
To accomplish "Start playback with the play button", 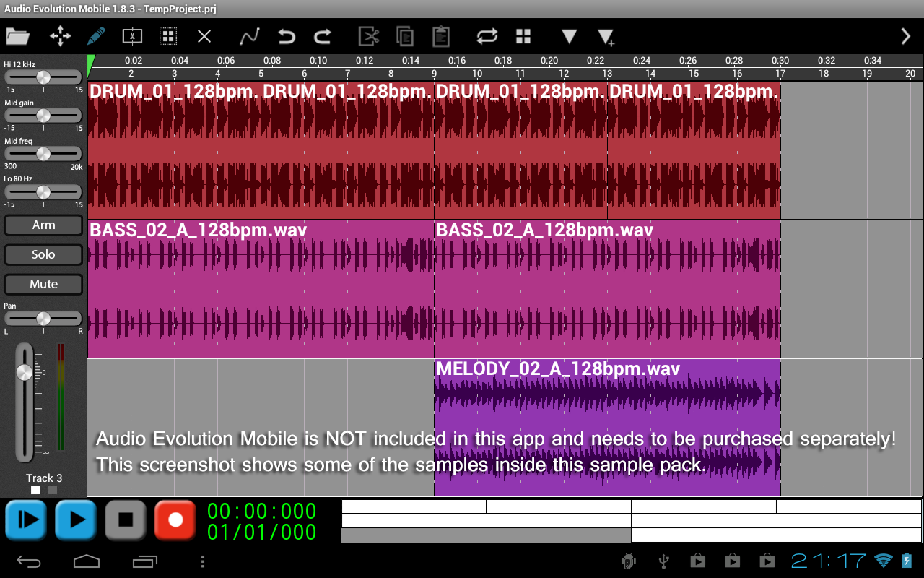I will coord(76,519).
